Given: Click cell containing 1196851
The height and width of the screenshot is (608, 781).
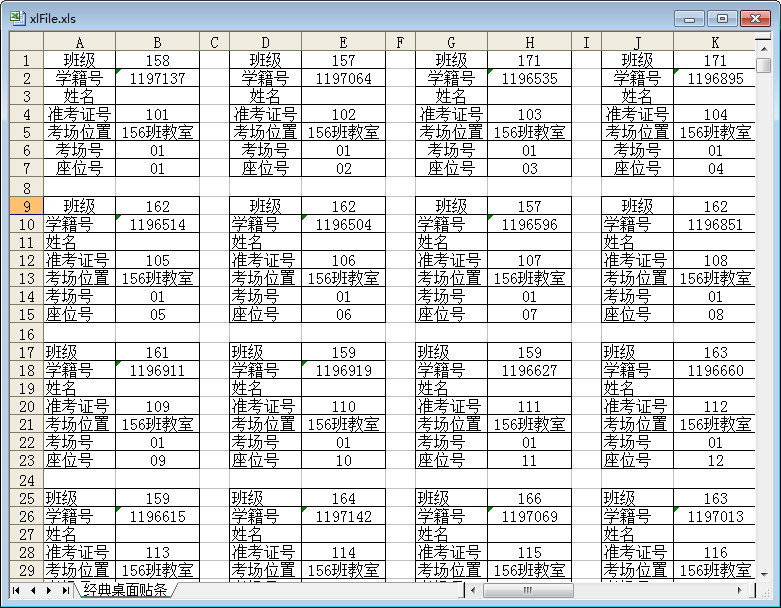Looking at the screenshot, I should point(715,225).
